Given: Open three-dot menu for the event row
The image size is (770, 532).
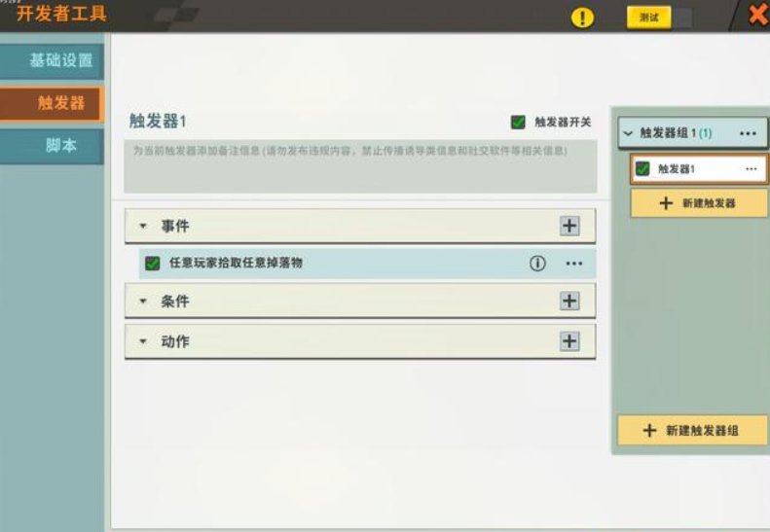Looking at the screenshot, I should [574, 264].
